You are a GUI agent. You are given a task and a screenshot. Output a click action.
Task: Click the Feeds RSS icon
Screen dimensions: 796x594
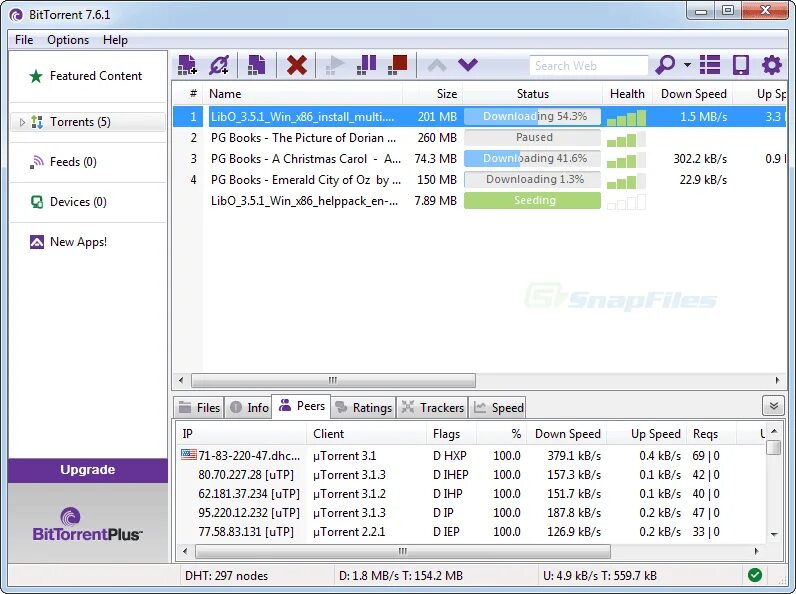pyautogui.click(x=36, y=162)
